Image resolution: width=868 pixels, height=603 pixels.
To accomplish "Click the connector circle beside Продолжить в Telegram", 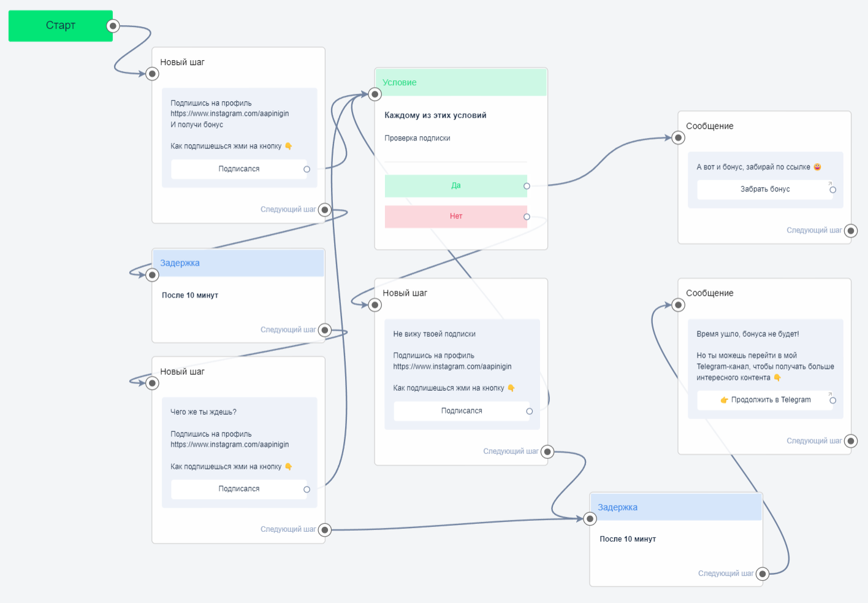I will (x=832, y=401).
